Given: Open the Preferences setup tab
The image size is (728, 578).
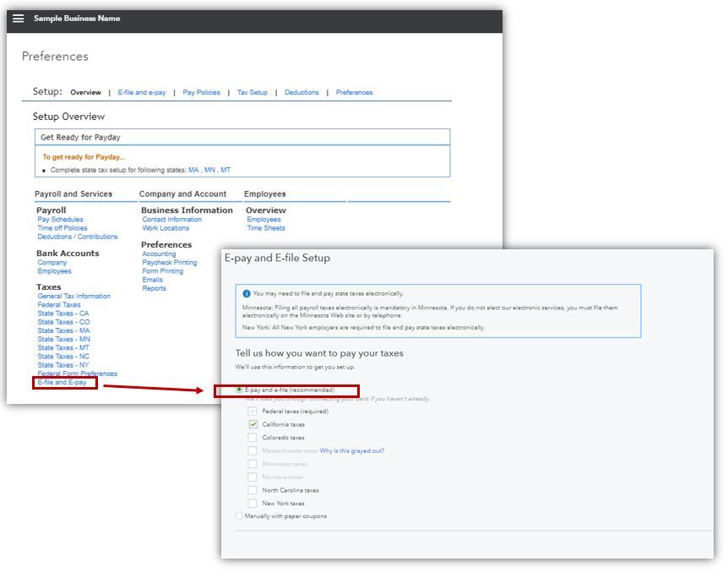Looking at the screenshot, I should 354,92.
